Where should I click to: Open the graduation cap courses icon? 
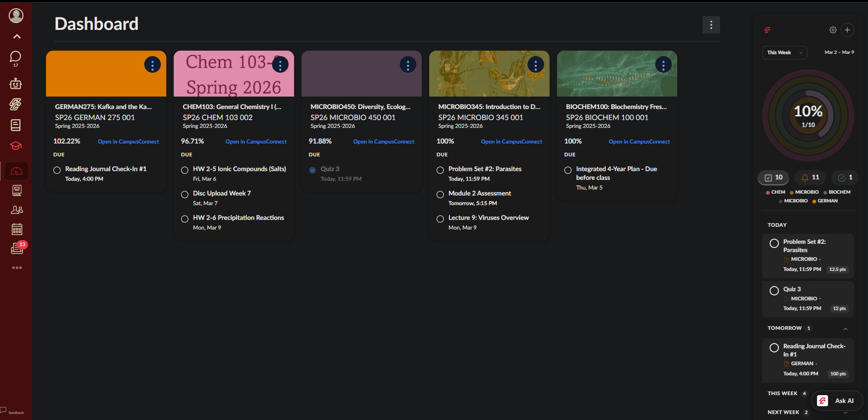coord(16,146)
